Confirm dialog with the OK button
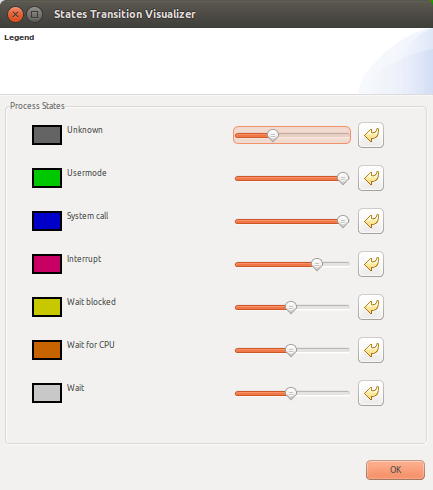The height and width of the screenshot is (490, 433). pyautogui.click(x=395, y=470)
